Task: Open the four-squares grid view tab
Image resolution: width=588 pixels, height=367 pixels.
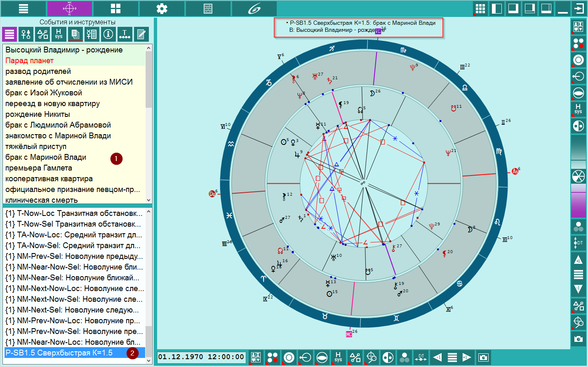Action: pyautogui.click(x=116, y=9)
